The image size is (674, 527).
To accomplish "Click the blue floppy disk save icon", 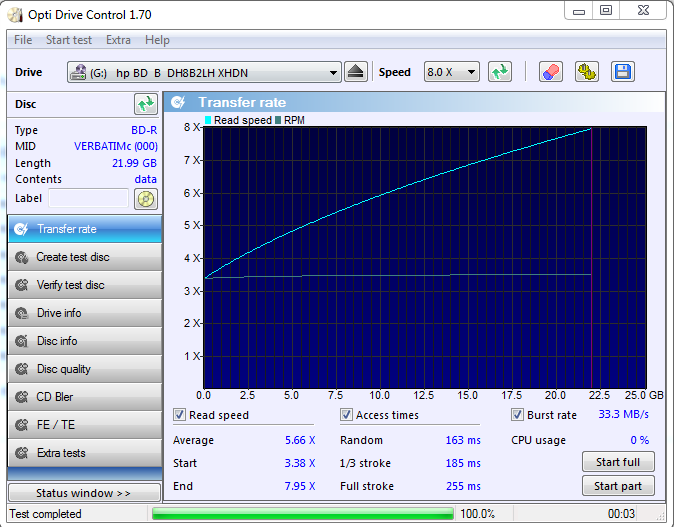I will pyautogui.click(x=622, y=72).
